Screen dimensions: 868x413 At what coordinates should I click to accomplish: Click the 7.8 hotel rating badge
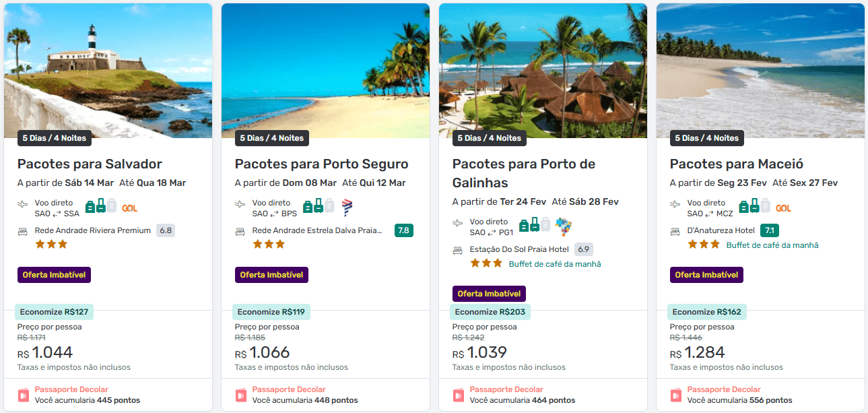pos(404,230)
